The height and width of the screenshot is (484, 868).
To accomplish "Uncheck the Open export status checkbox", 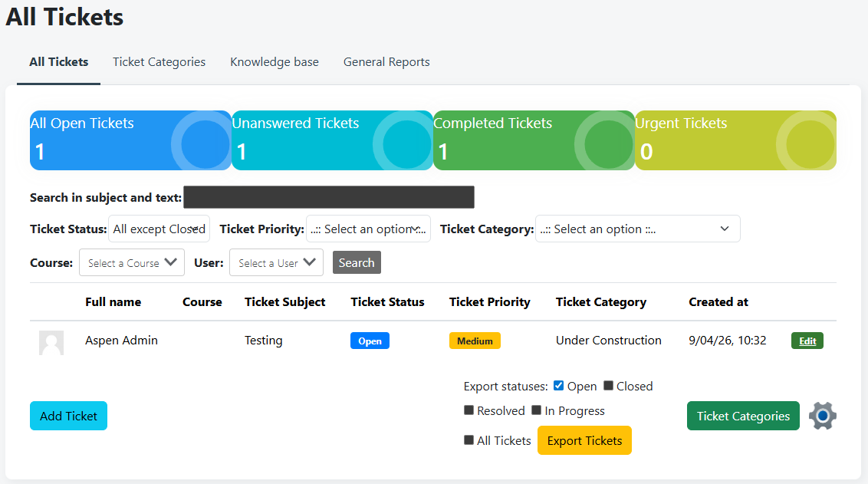I will click(x=559, y=386).
